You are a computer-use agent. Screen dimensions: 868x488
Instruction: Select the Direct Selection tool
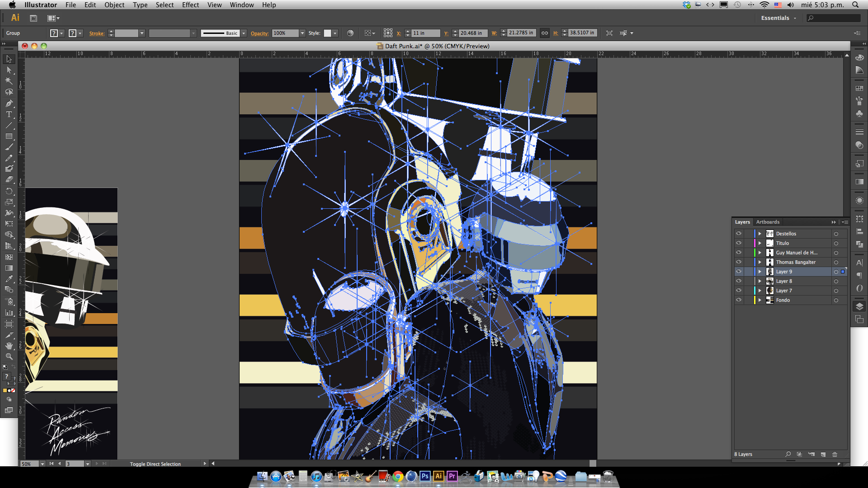click(9, 70)
